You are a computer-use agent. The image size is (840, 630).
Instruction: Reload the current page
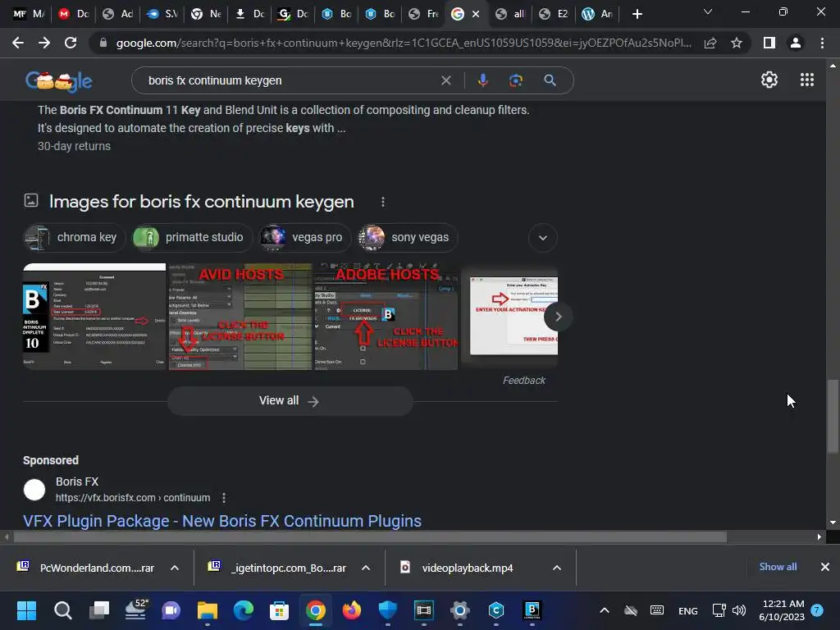pyautogui.click(x=71, y=43)
